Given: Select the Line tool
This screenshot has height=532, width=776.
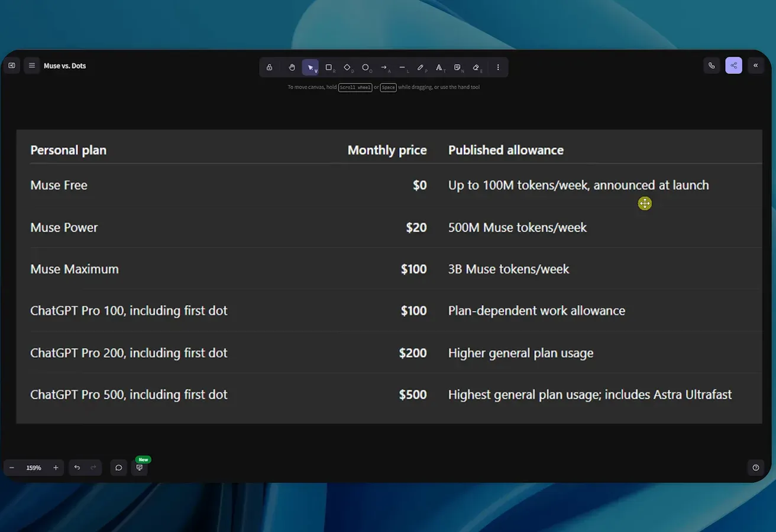Looking at the screenshot, I should point(402,67).
